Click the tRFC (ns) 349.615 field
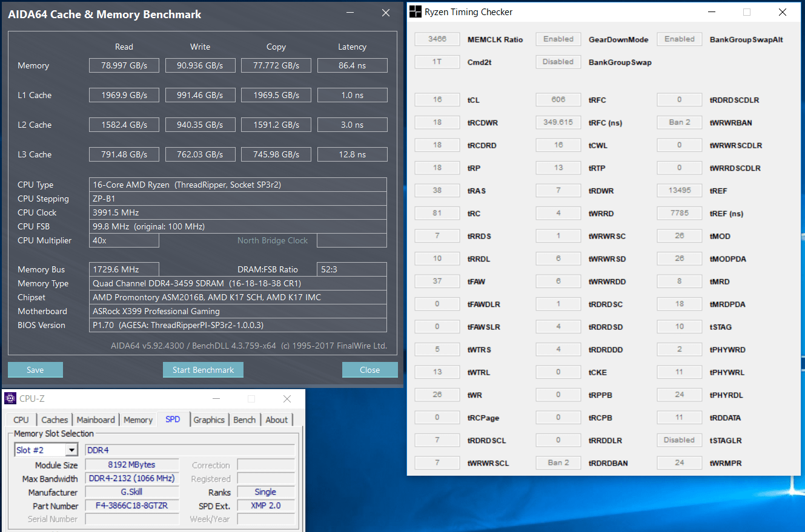This screenshot has width=805, height=532. [x=558, y=122]
